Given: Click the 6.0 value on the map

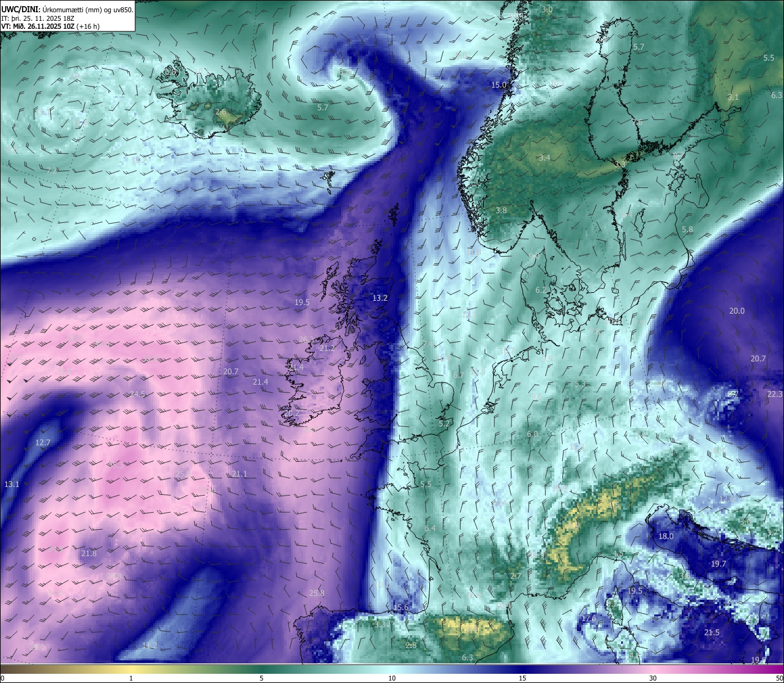Looking at the screenshot, I should tap(532, 434).
